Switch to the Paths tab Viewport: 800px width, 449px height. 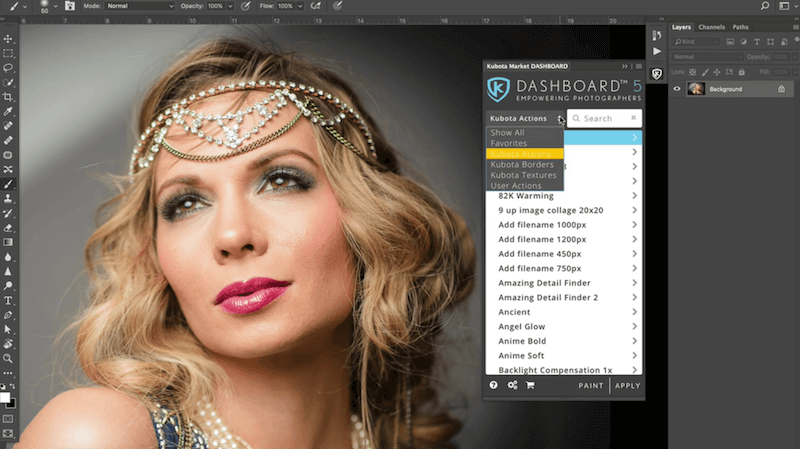(x=740, y=27)
